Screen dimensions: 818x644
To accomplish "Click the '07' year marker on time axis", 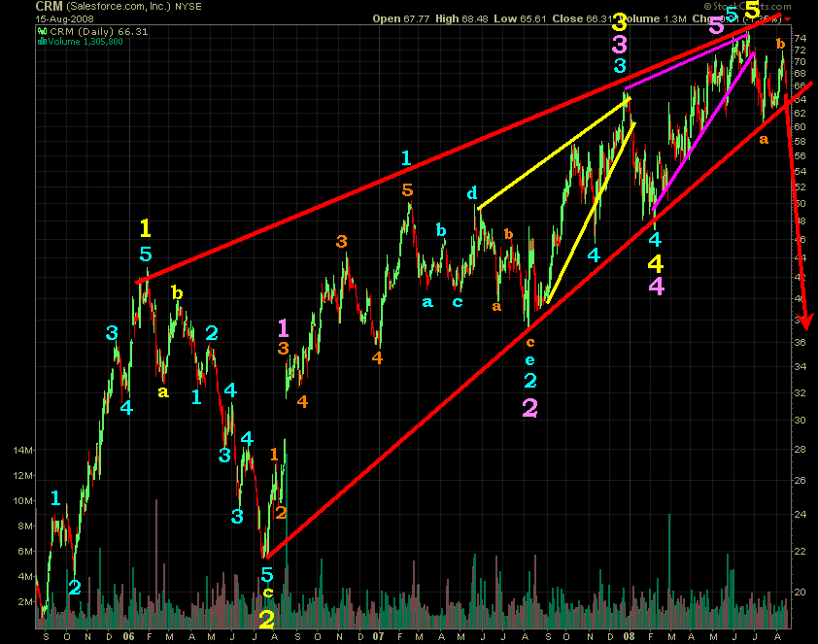I will coord(378,636).
